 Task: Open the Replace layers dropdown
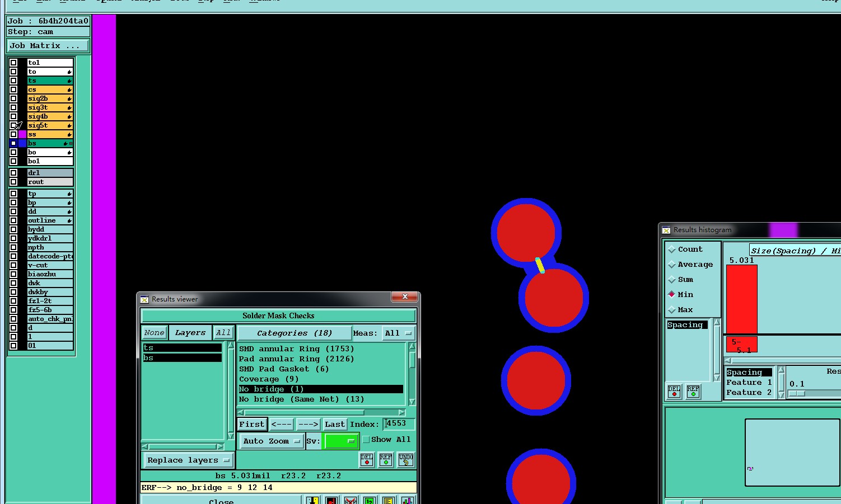click(x=188, y=460)
